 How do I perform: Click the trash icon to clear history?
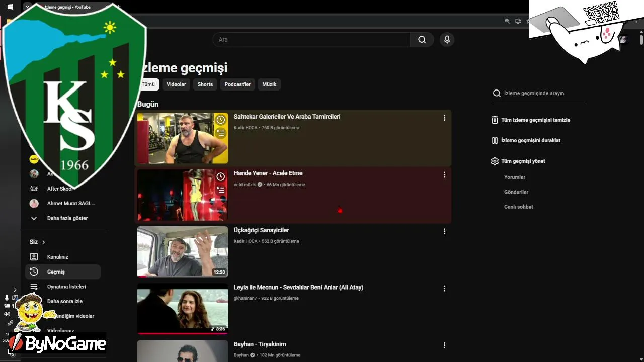[495, 120]
